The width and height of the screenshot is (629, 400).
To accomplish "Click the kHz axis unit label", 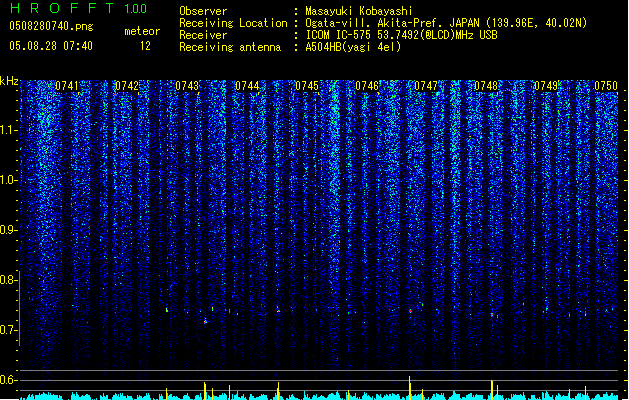I will tap(9, 81).
